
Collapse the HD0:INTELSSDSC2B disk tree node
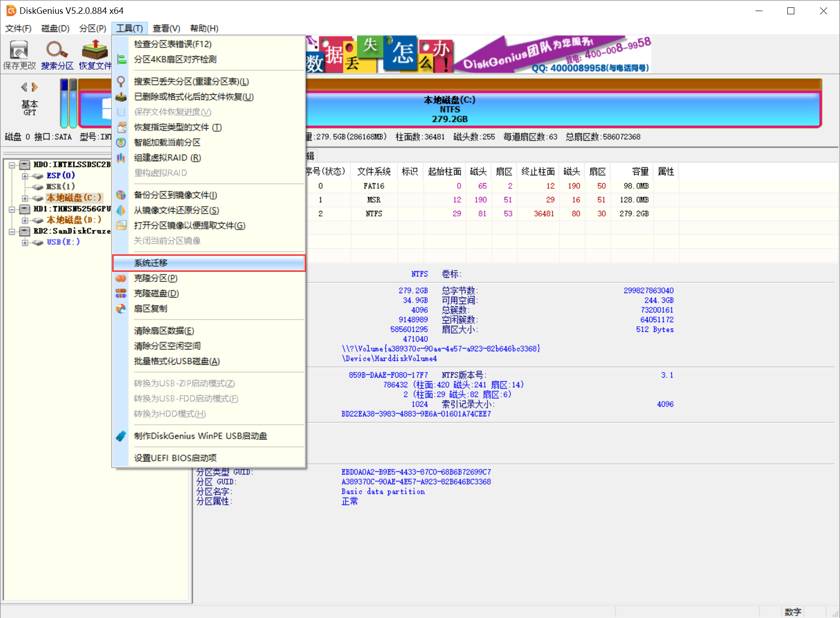click(12, 165)
